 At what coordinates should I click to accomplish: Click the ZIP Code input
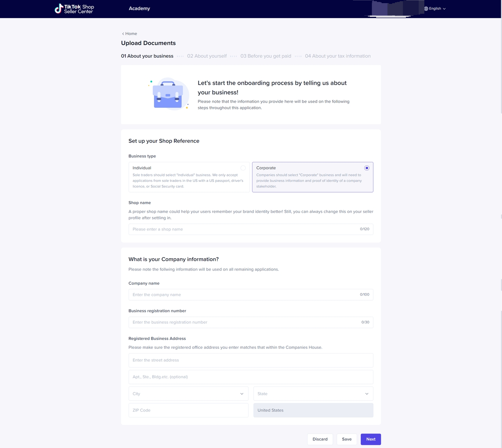[188, 410]
